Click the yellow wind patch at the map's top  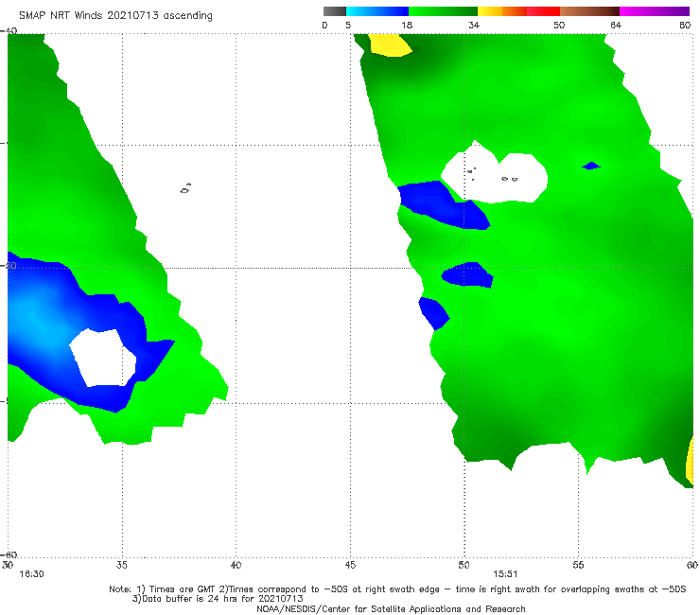pyautogui.click(x=389, y=44)
